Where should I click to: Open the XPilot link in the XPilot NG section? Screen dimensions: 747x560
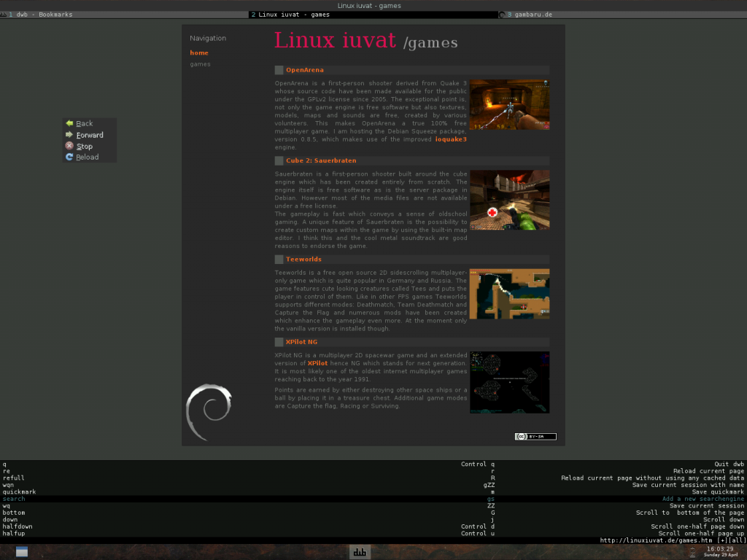[x=317, y=363]
